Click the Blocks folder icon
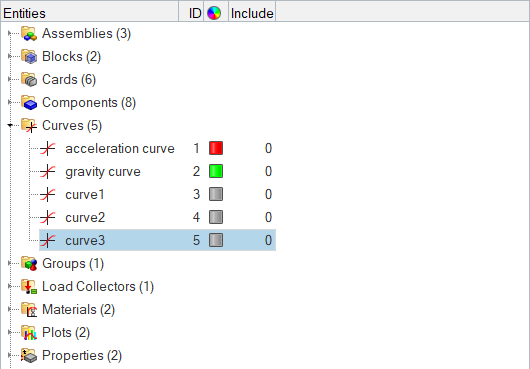The height and width of the screenshot is (369, 530). pos(29,56)
